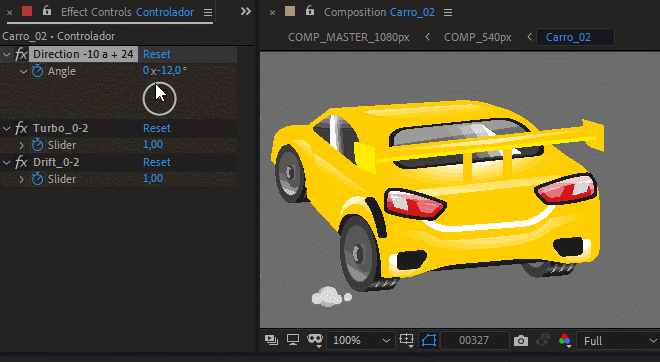Open the Full resolution dropdown

[617, 341]
